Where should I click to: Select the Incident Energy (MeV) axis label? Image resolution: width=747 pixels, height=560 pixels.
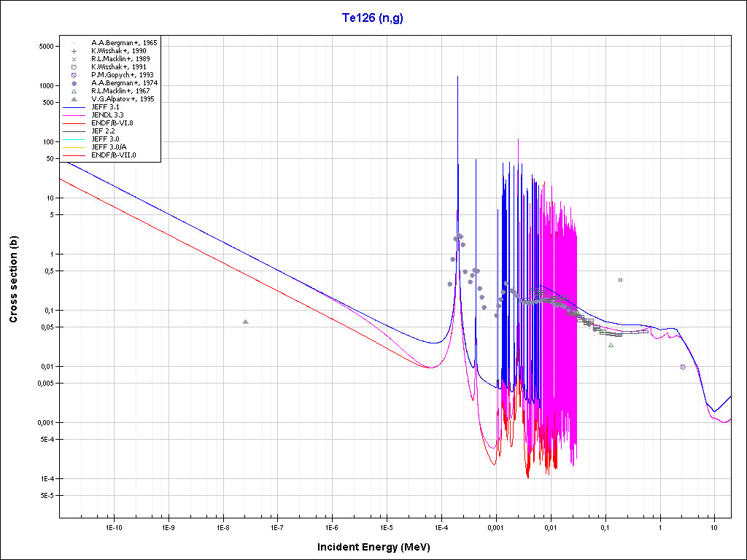pos(373,546)
